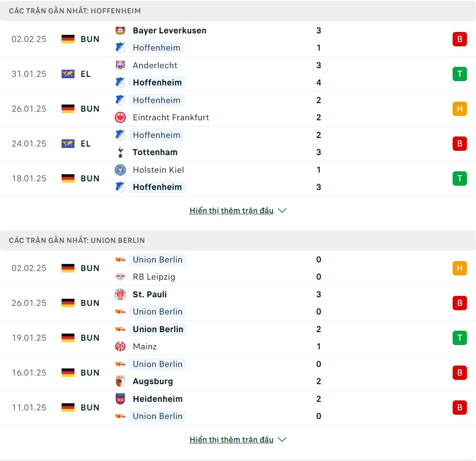The height and width of the screenshot is (461, 476).
Task: Select the Union Berlin vs Mainz team name
Action: point(158,329)
